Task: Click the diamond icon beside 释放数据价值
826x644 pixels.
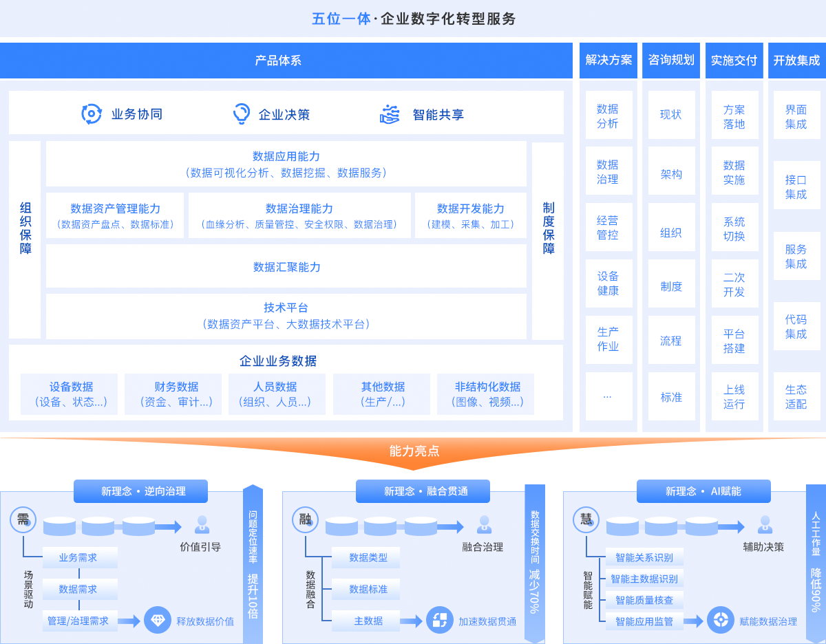Action: [x=158, y=621]
